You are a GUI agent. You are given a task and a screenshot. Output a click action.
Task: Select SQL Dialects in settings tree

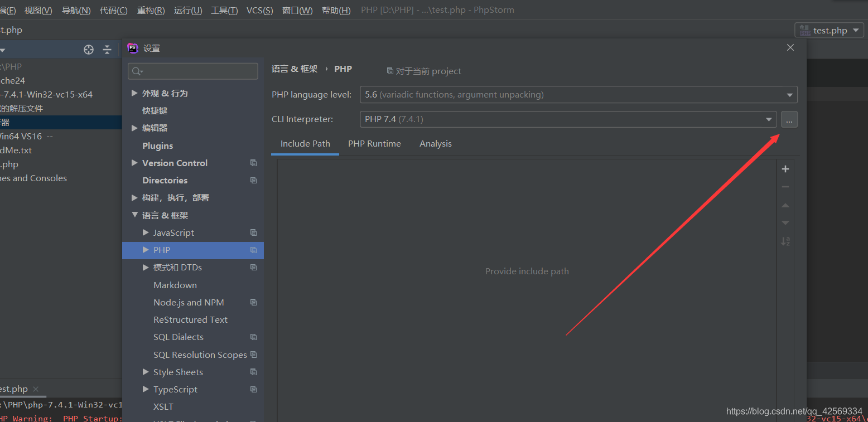178,337
